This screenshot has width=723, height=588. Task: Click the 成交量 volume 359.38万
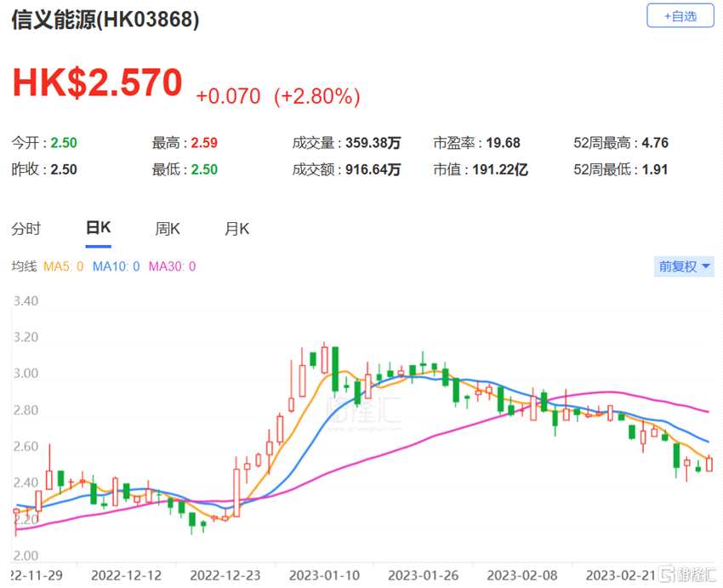[x=373, y=142]
